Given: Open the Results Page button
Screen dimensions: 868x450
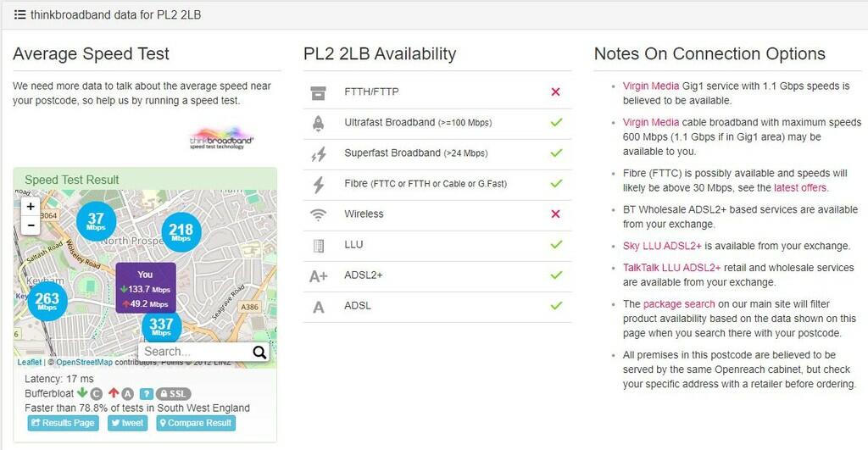Looking at the screenshot, I should [63, 423].
